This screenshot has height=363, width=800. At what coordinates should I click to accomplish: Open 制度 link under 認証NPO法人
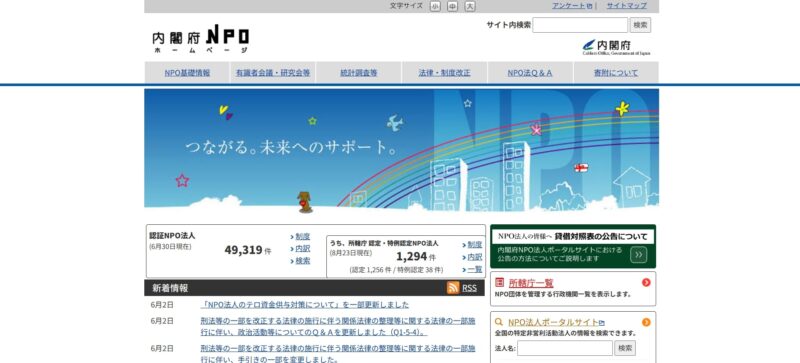click(x=303, y=236)
